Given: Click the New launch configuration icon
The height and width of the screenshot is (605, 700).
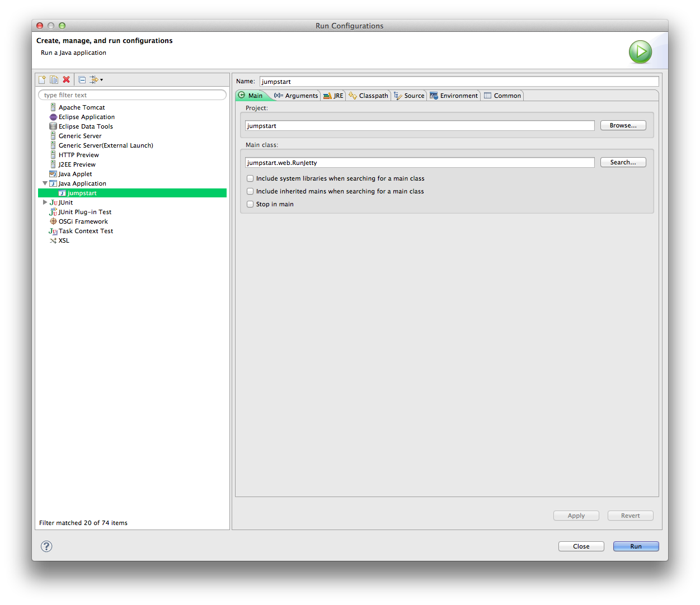Looking at the screenshot, I should coord(42,79).
